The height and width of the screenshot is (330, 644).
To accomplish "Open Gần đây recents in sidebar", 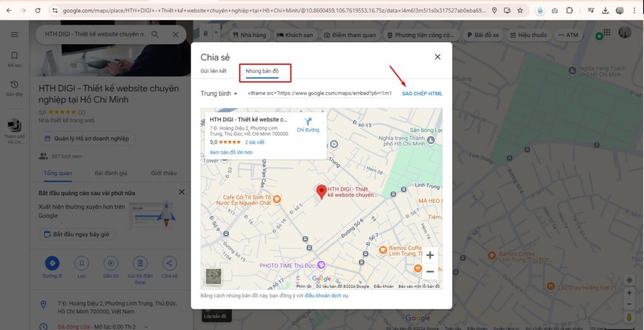I will 14,88.
